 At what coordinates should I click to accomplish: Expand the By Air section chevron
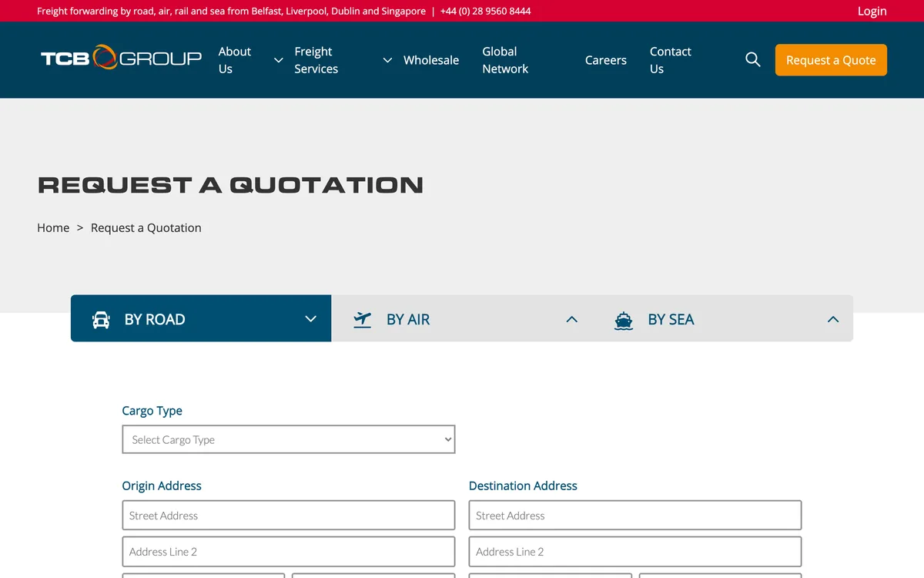point(571,319)
